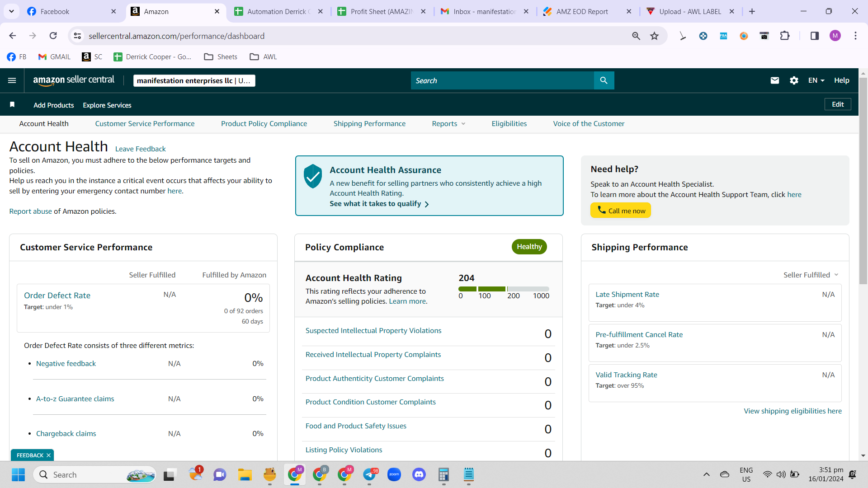Open Shipping Performance nav item

369,124
